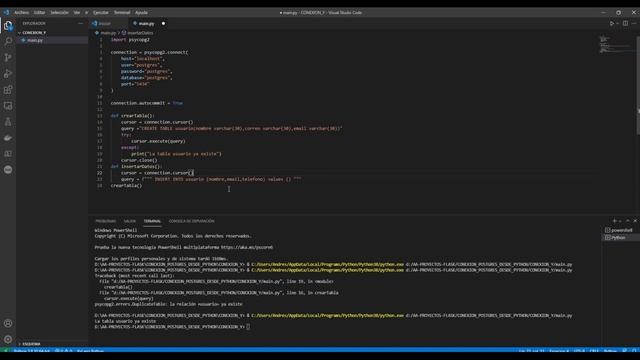Click the terminal prompt input line
This screenshot has width=640, height=360.
tap(172, 327)
